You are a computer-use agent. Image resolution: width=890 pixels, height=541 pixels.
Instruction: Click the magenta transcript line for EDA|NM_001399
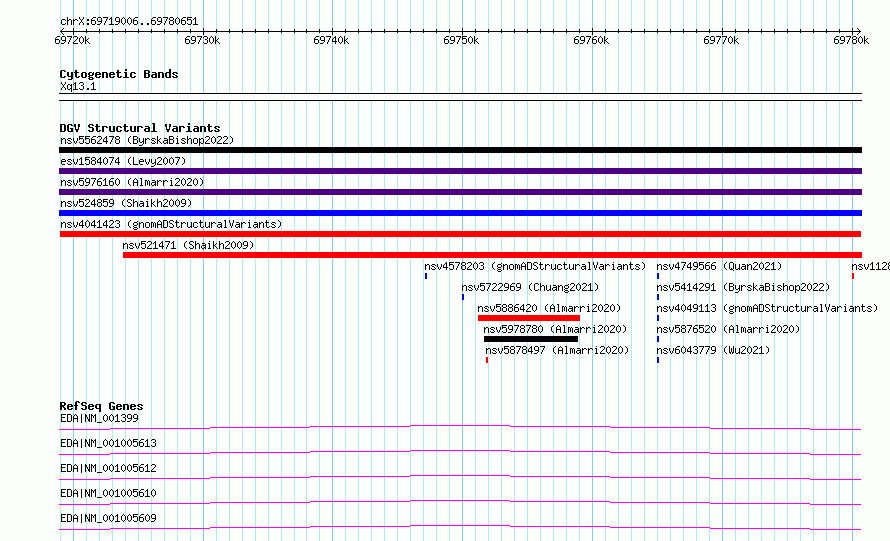point(460,426)
